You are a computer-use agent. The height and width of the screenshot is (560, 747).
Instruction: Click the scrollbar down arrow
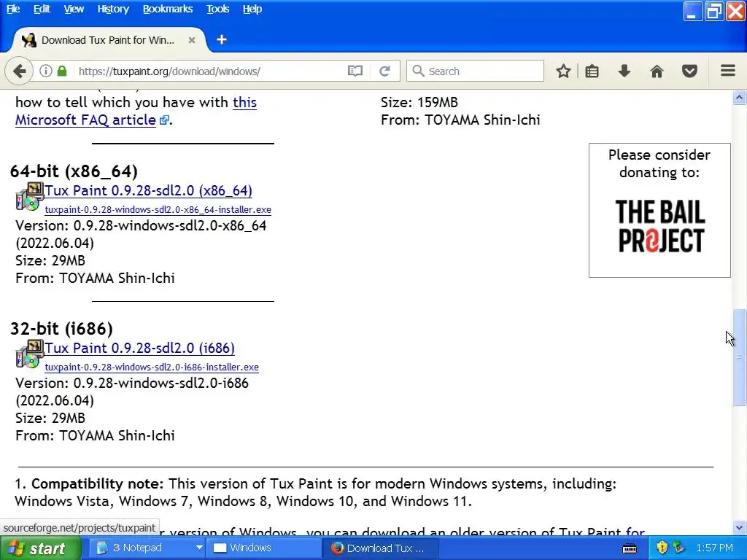[739, 528]
